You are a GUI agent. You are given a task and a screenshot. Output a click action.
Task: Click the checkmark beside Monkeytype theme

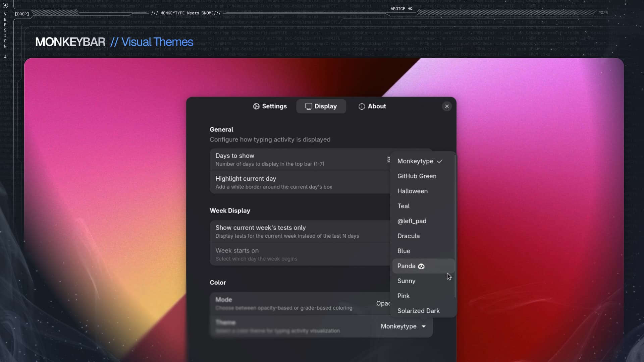point(440,161)
